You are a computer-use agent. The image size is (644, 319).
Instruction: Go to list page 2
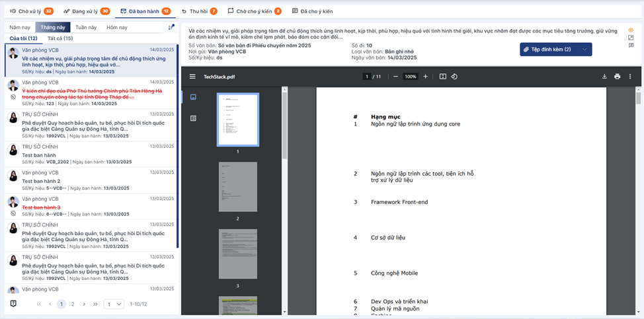[x=73, y=304]
